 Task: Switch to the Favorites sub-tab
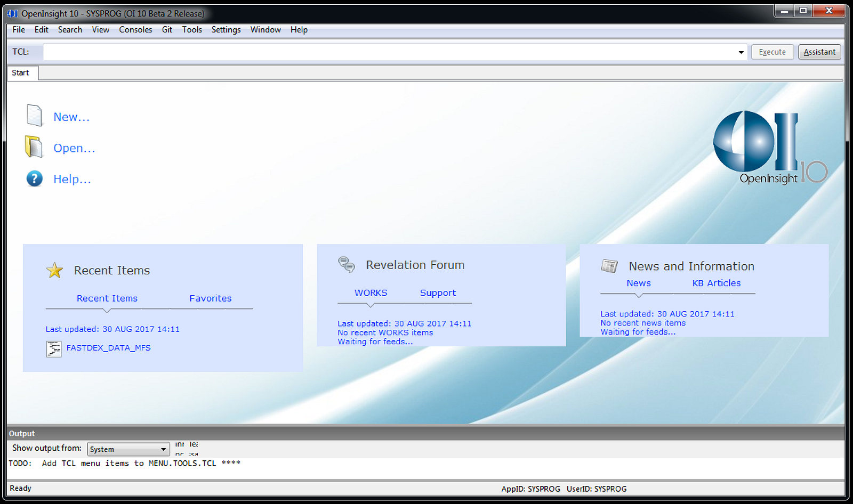pyautogui.click(x=211, y=298)
